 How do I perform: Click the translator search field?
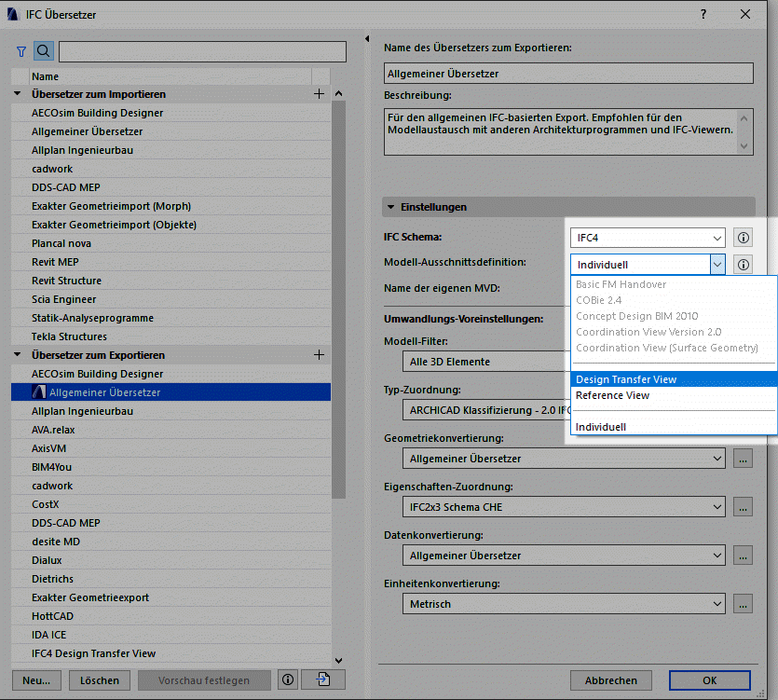pyautogui.click(x=202, y=51)
